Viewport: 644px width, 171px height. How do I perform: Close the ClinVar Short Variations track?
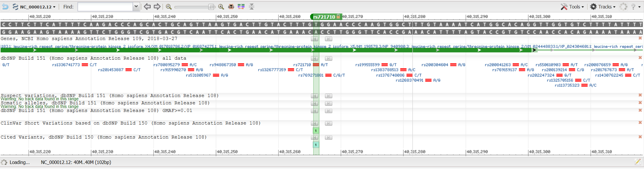[640, 122]
